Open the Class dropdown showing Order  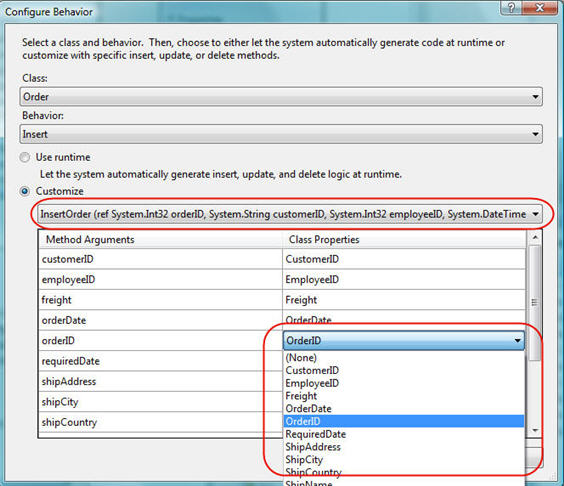[281, 97]
